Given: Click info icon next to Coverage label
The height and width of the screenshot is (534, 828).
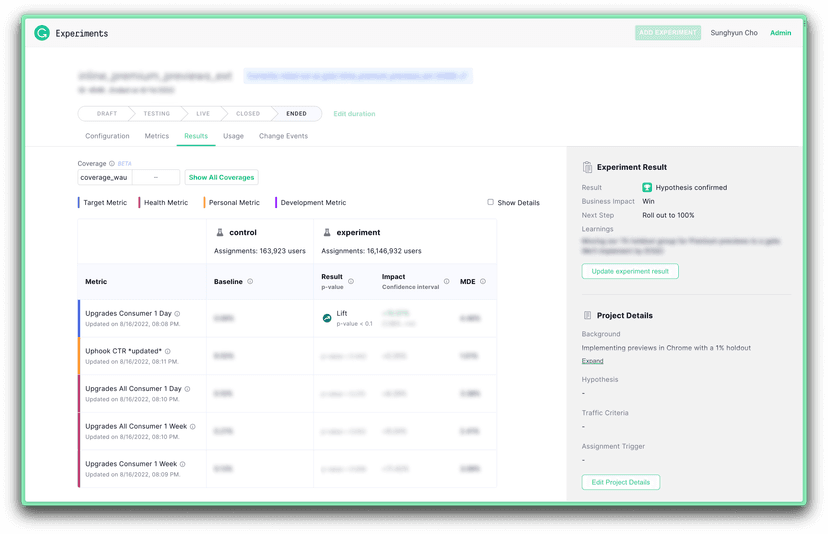Looking at the screenshot, I should pyautogui.click(x=111, y=163).
